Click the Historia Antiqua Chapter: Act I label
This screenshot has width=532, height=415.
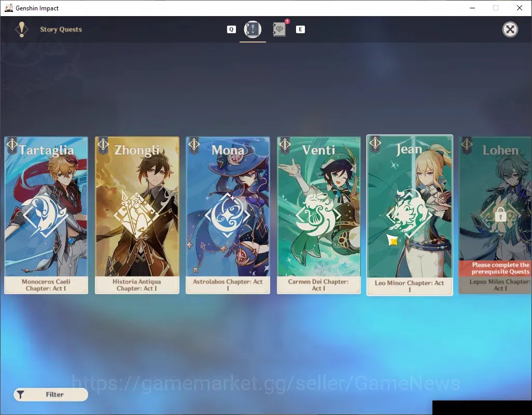coord(137,285)
